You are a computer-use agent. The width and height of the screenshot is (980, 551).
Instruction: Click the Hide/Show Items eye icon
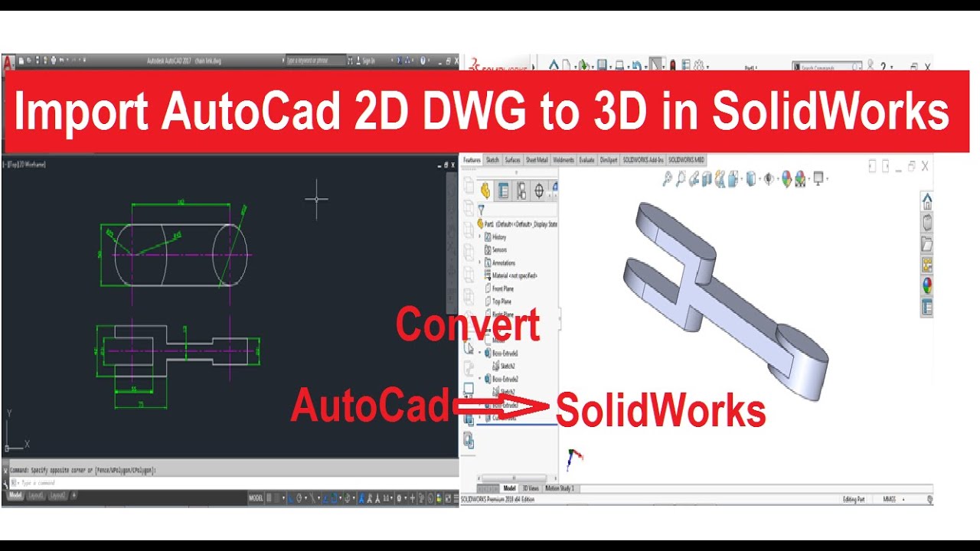[x=769, y=178]
